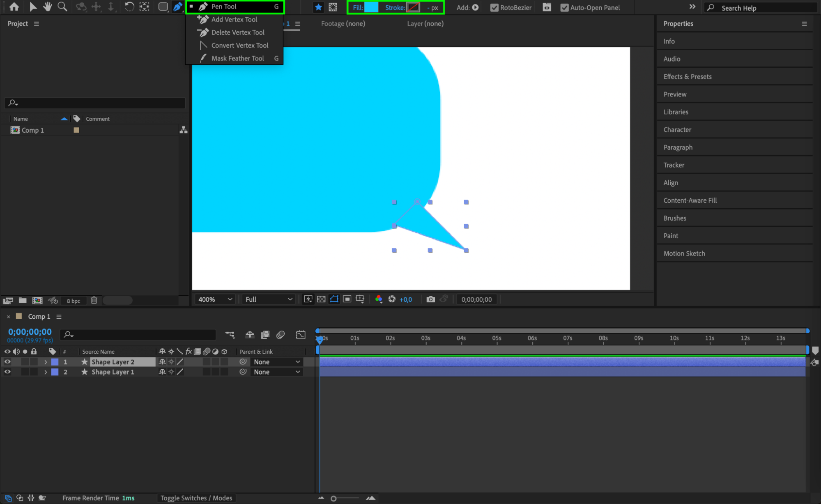The height and width of the screenshot is (504, 821).
Task: Open the Full resolution dropdown
Action: pos(269,299)
